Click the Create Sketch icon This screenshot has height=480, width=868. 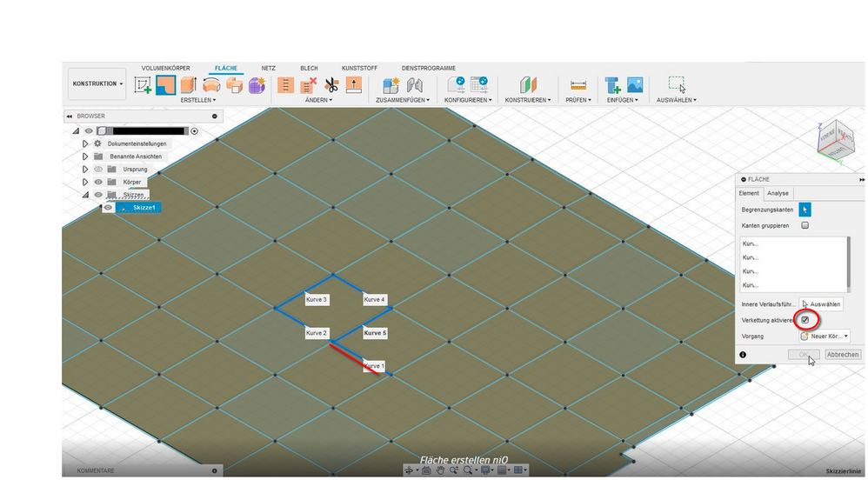(x=143, y=85)
